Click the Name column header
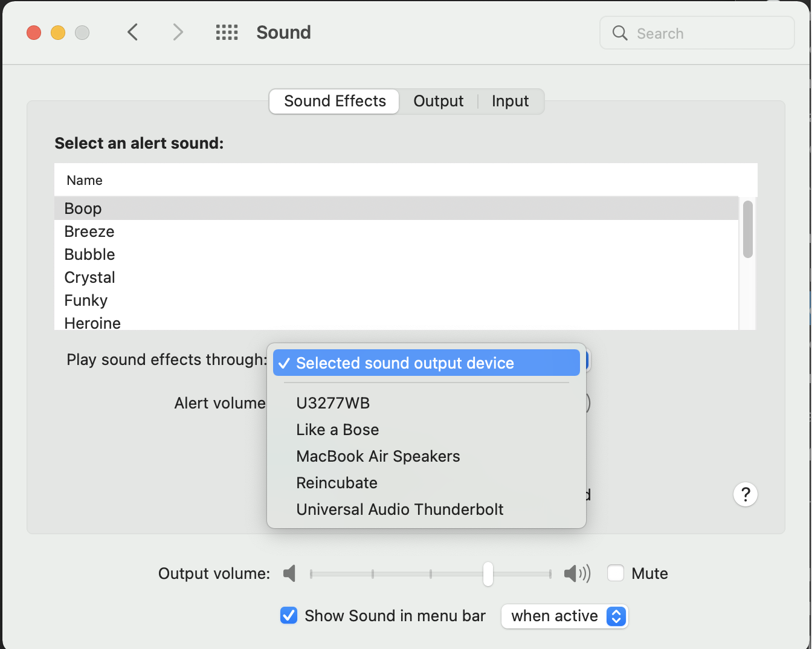 point(405,180)
